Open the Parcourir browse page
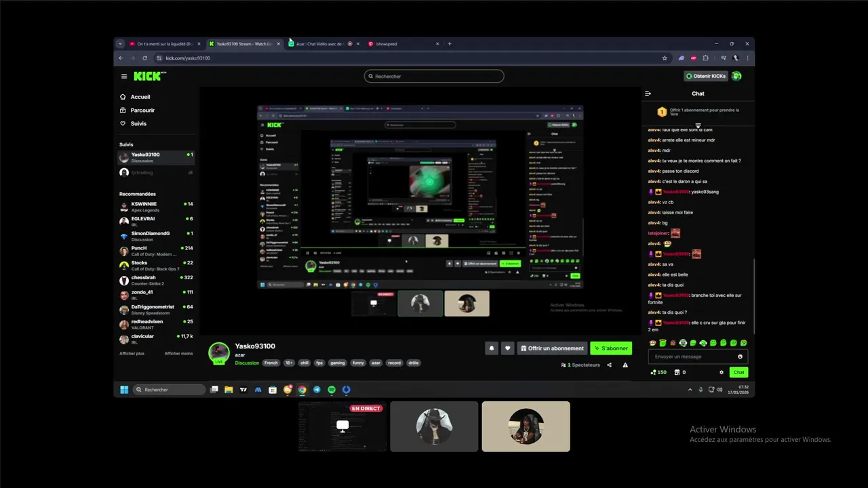Viewport: 868px width, 488px height. (137, 110)
